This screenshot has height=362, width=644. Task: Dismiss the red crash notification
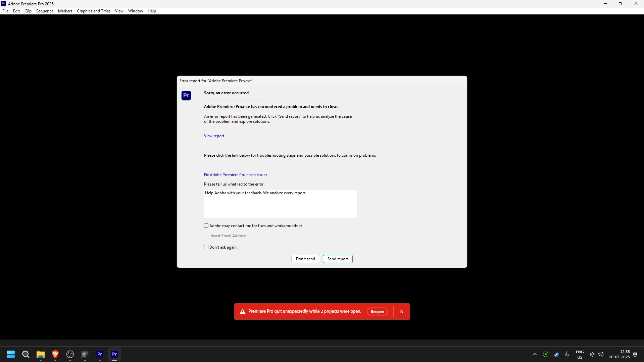tap(402, 312)
